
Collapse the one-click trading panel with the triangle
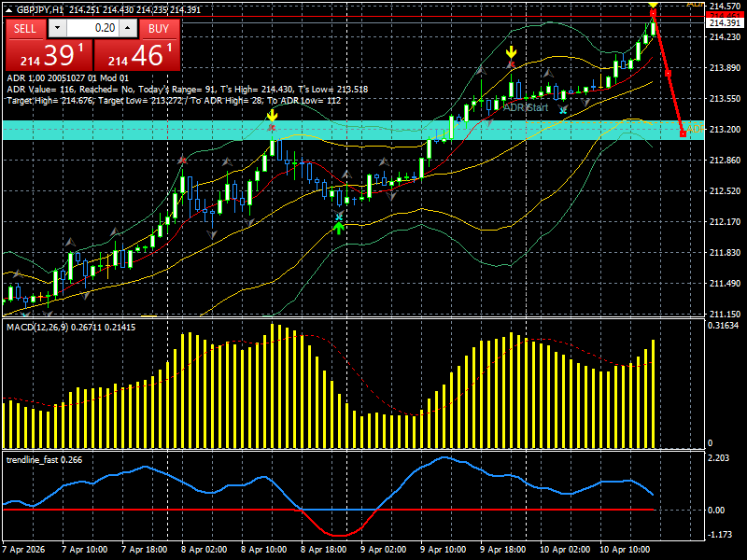(9, 11)
